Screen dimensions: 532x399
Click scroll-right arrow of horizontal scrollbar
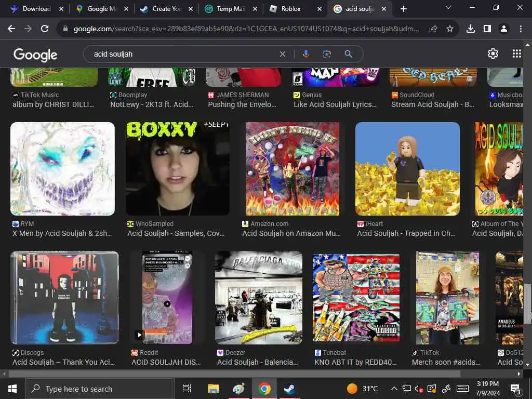519,374
